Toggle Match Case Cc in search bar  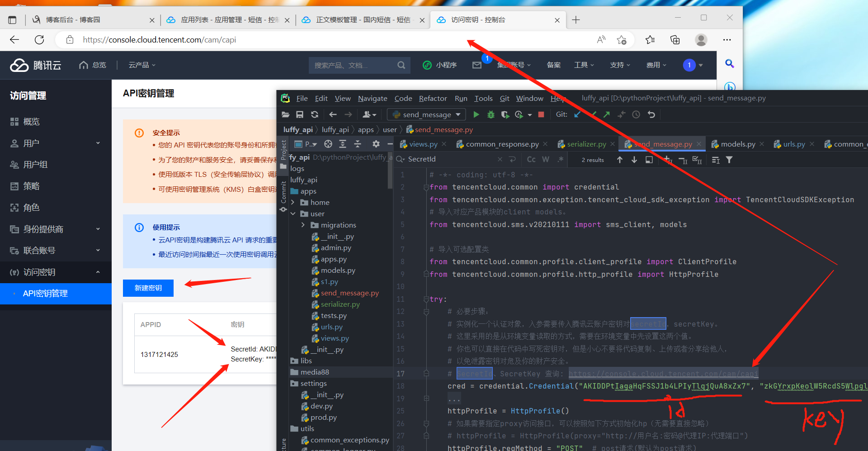point(531,159)
